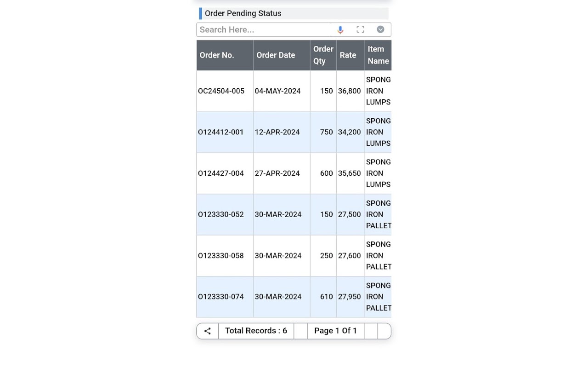The image size is (588, 368).
Task: Open order OC24504-005 row
Action: [221, 91]
